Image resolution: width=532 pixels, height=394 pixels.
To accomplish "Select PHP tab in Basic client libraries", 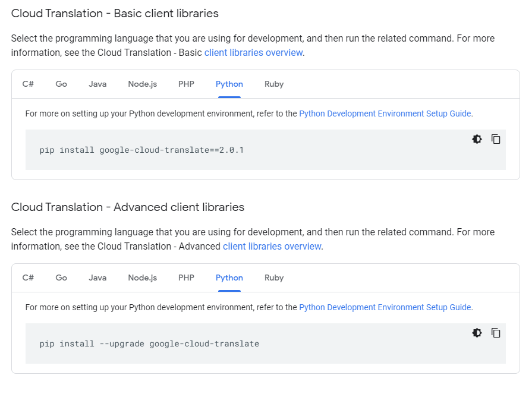I will click(186, 84).
